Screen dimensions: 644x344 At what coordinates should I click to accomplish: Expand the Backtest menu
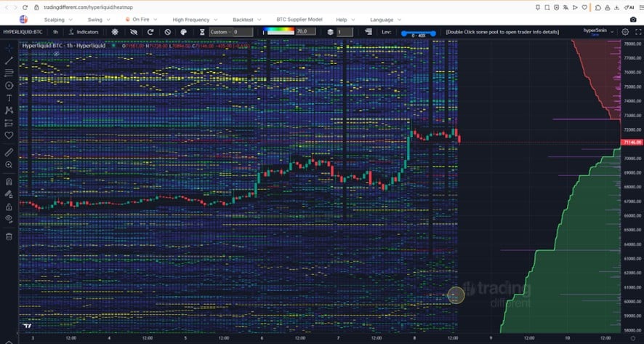[x=246, y=20]
